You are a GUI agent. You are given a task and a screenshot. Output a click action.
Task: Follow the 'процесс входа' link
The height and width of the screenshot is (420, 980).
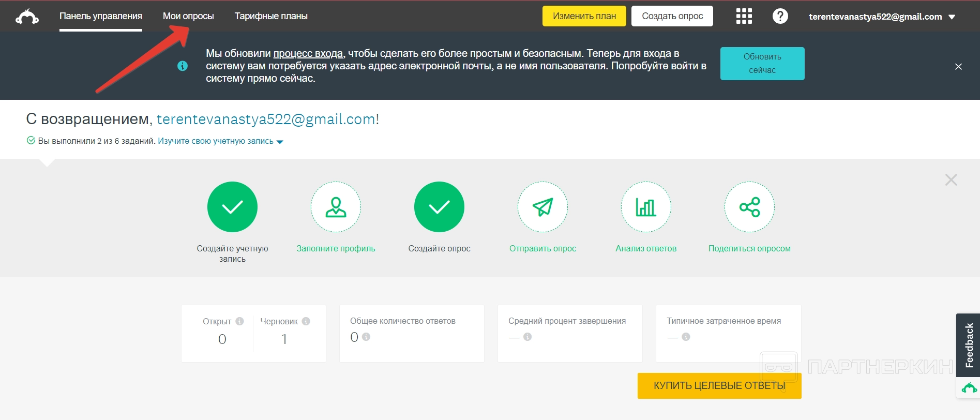click(x=308, y=53)
